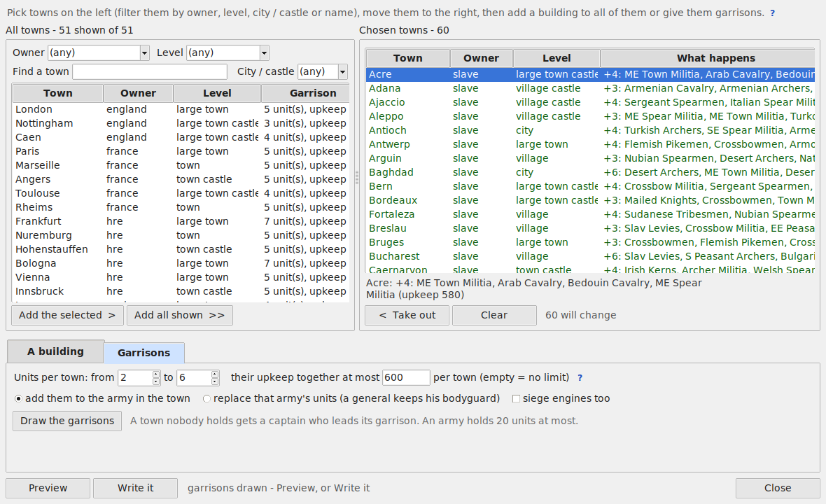Decrease the 'from' units stepper value
The image size is (826, 504).
(x=157, y=381)
